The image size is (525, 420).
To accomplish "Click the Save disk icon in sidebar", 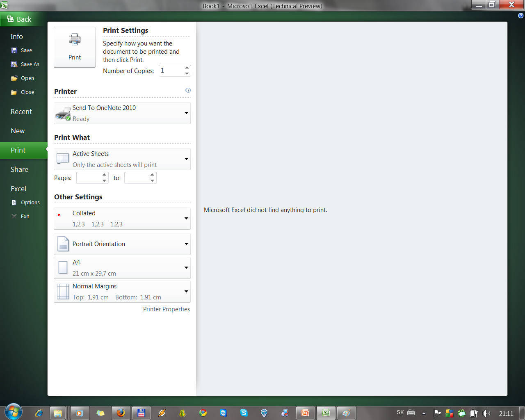I will pyautogui.click(x=14, y=50).
